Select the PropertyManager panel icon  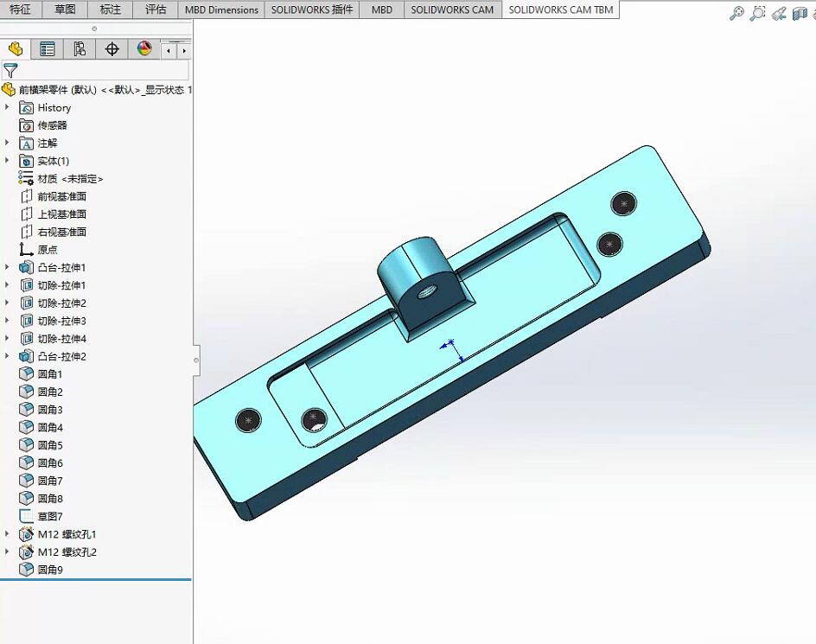(x=48, y=48)
